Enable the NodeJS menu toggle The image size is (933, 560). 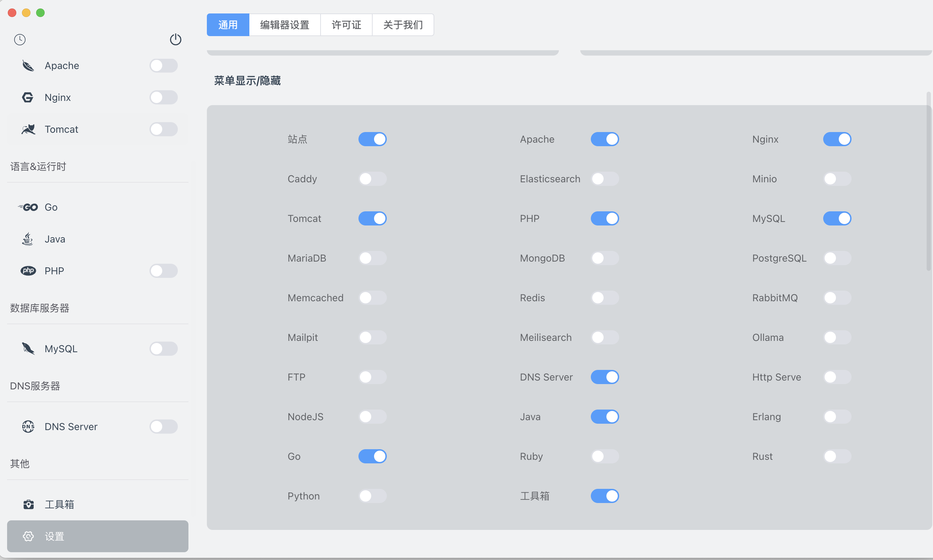coord(372,417)
